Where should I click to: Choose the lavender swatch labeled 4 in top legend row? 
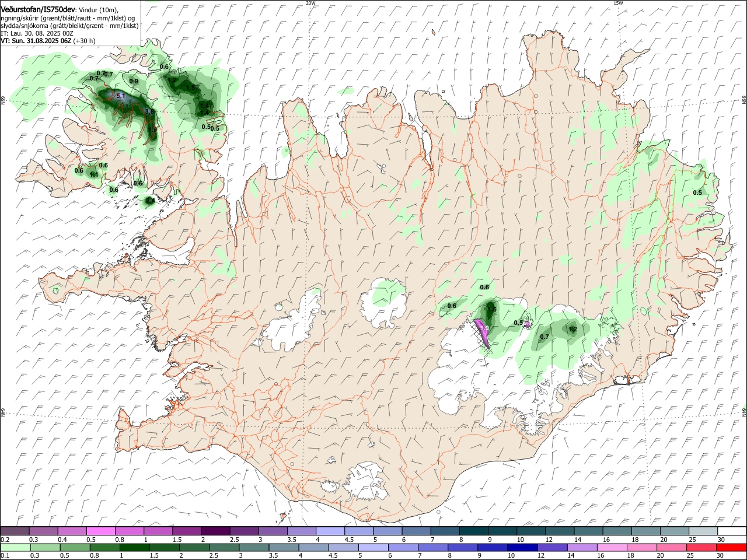click(x=330, y=531)
